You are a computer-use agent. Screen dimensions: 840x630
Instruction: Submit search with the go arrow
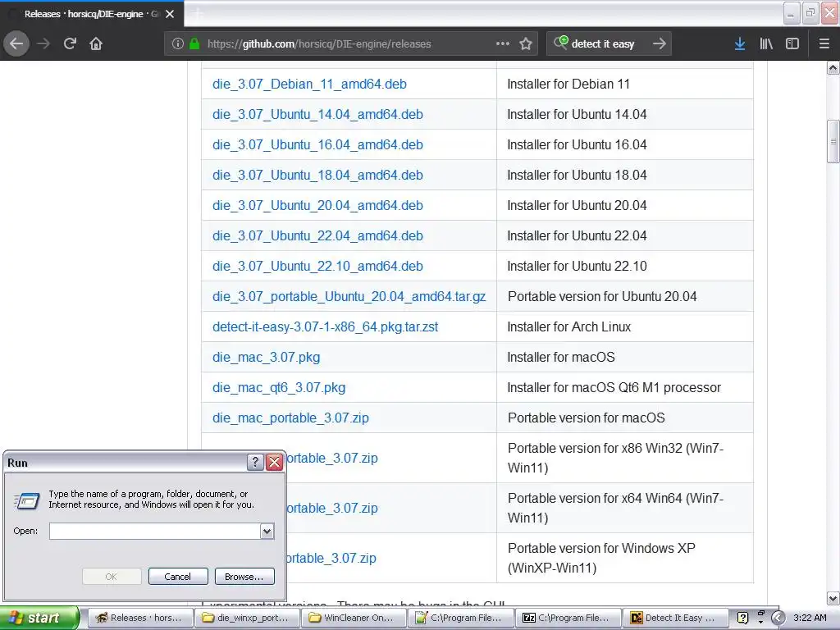[x=660, y=43]
